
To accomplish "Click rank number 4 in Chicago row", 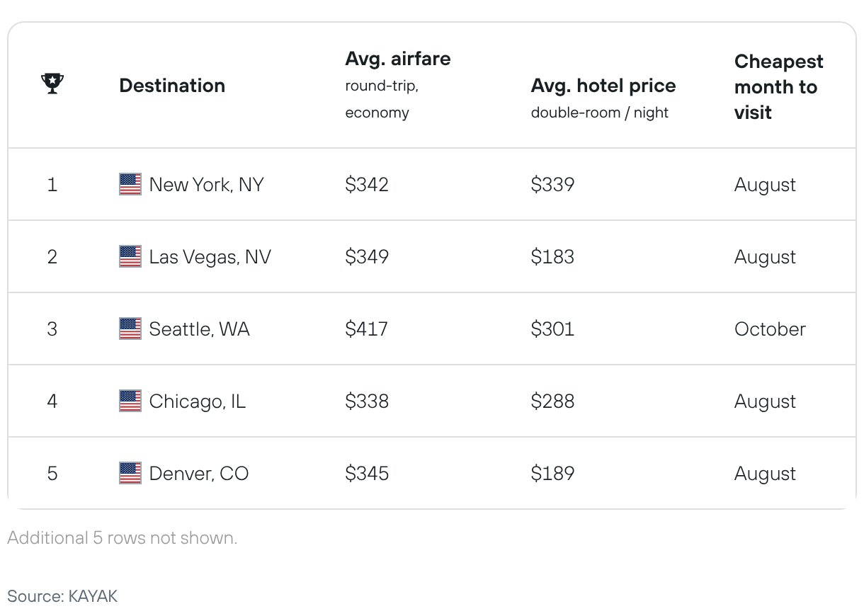I will 52,401.
